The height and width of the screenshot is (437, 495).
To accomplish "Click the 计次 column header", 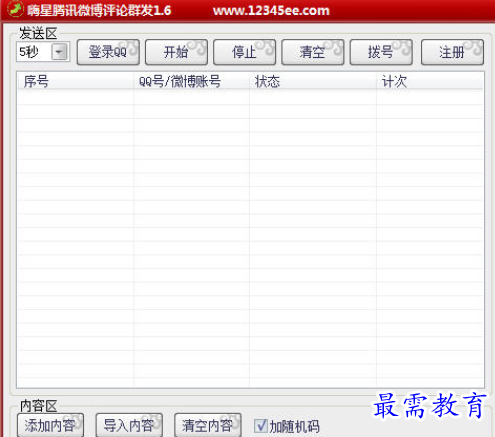I will [430, 81].
